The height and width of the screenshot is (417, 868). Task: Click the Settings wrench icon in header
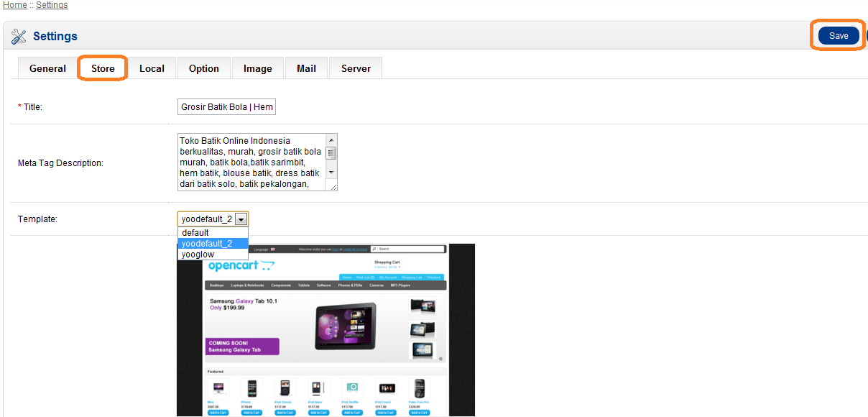[19, 37]
